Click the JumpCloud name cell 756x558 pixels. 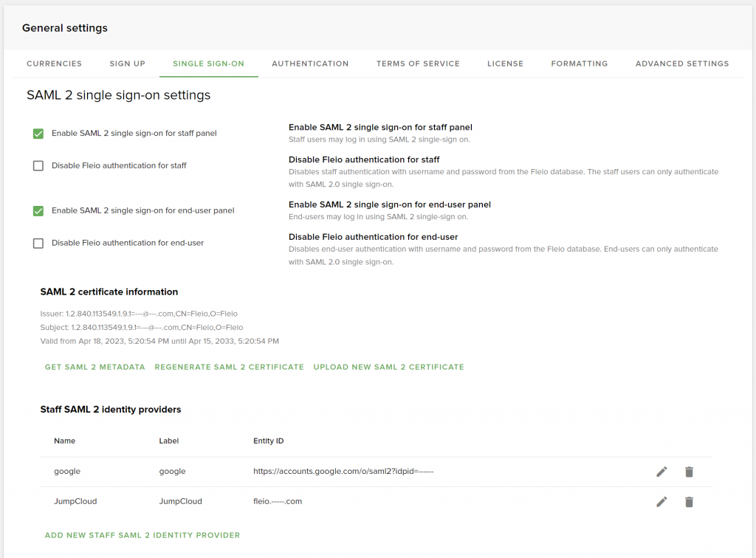(75, 501)
